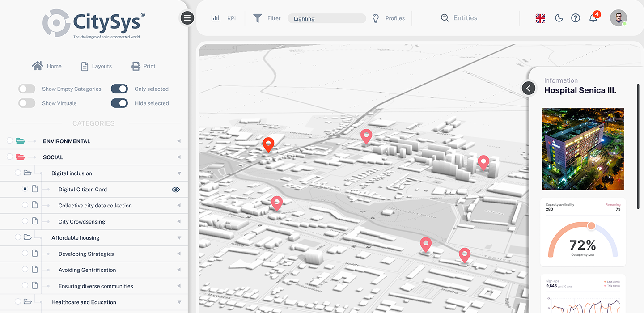Open the Hospital Senica III photo
This screenshot has height=313, width=644.
(583, 149)
